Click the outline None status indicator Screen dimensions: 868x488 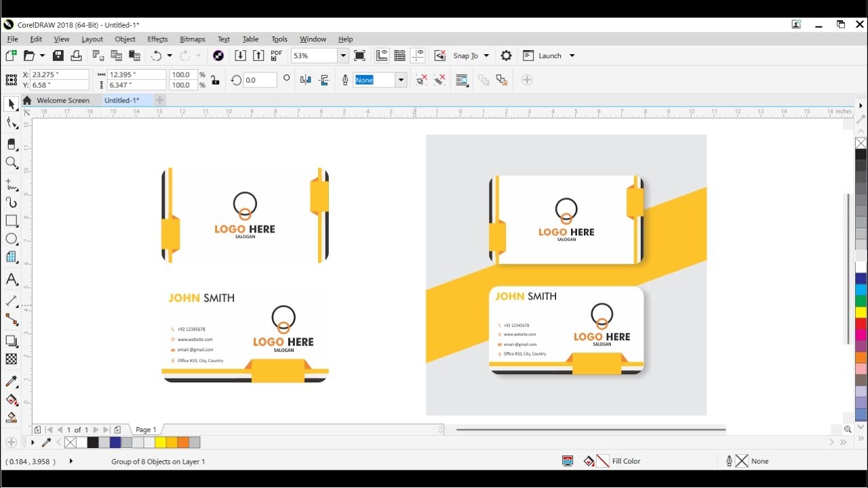pos(747,461)
